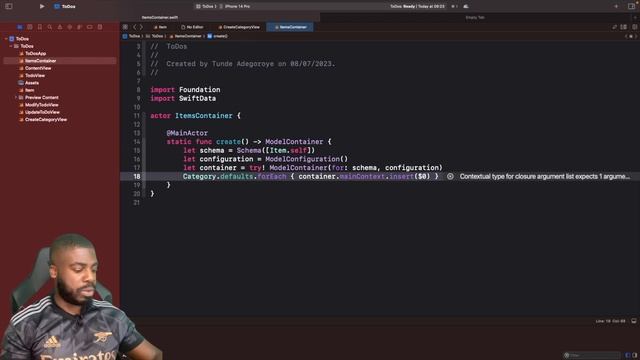The height and width of the screenshot is (360, 640).
Task: Open TodoView in the navigator
Action: (34, 76)
